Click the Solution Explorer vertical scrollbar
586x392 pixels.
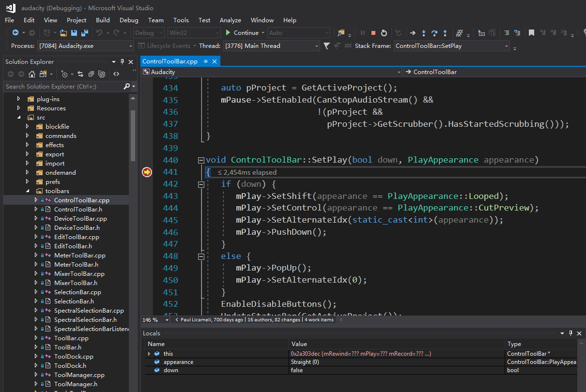(x=133, y=136)
